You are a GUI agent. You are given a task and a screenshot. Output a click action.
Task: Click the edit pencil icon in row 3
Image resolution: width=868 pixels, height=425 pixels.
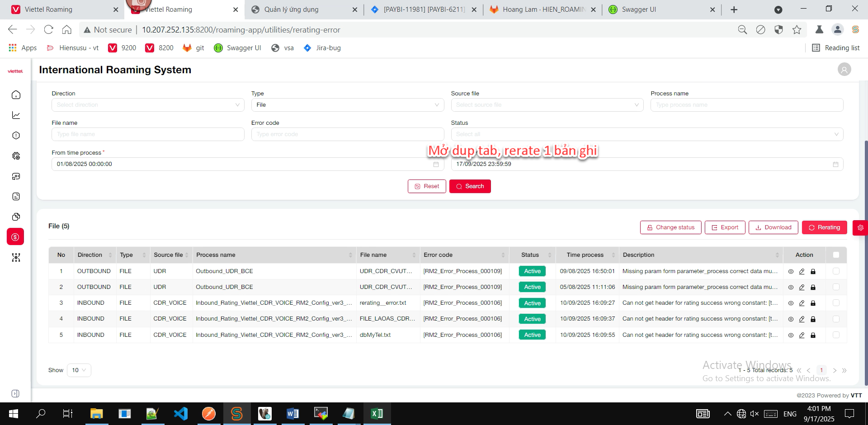point(802,303)
